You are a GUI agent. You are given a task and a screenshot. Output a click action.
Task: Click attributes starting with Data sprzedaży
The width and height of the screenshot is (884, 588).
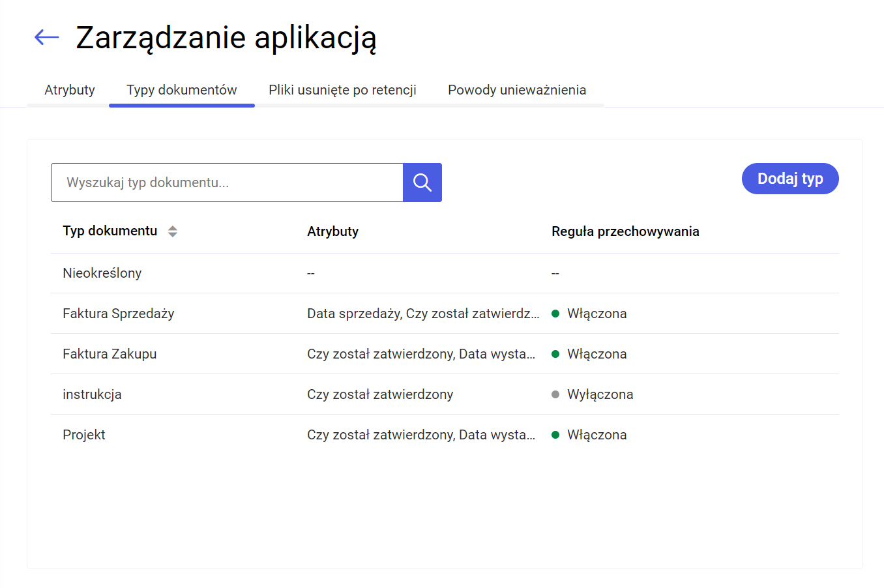[x=423, y=314]
